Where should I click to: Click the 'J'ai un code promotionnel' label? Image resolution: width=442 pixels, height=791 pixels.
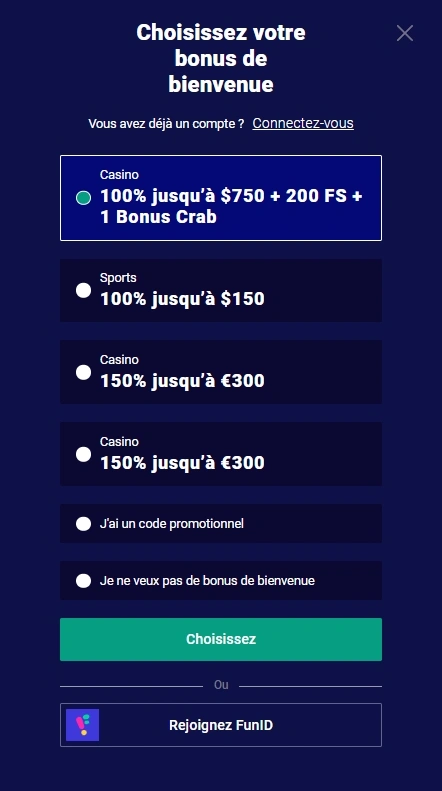(x=172, y=524)
